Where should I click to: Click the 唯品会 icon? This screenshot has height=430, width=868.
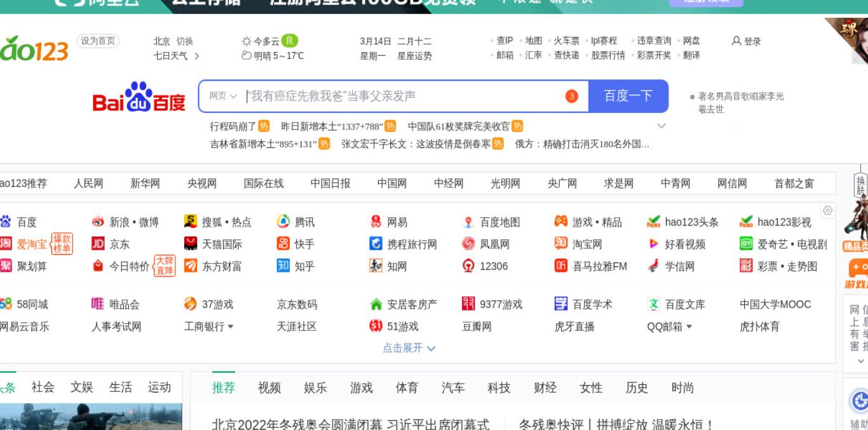coord(98,304)
